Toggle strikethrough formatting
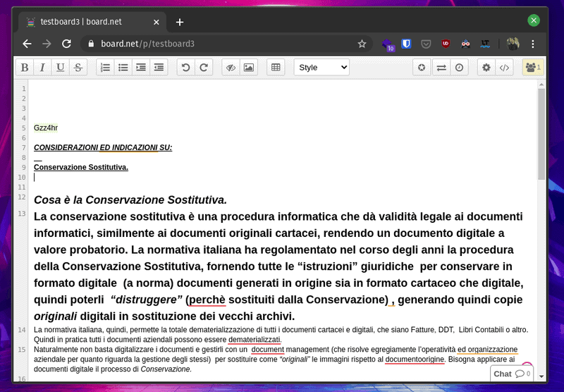 tap(78, 68)
